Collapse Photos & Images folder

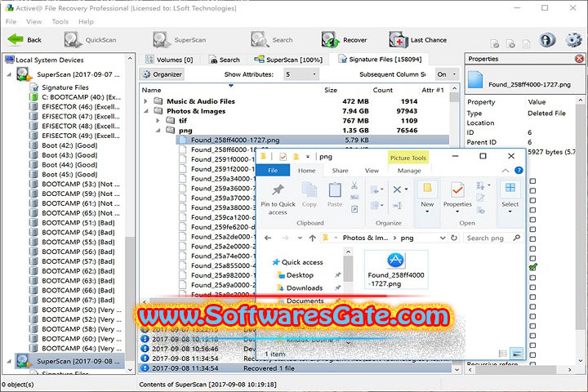pyautogui.click(x=146, y=111)
